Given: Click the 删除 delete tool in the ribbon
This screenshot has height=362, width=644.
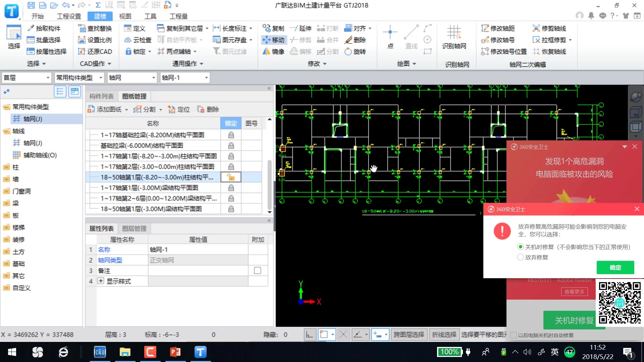Looking at the screenshot, I should click(x=355, y=40).
